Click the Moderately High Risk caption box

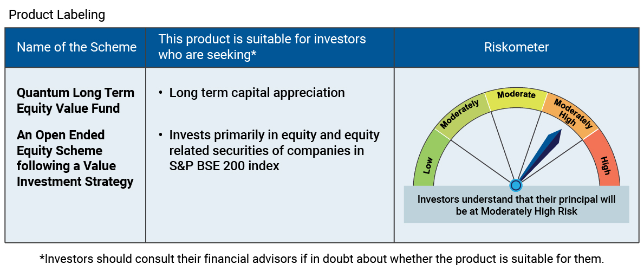(x=516, y=205)
